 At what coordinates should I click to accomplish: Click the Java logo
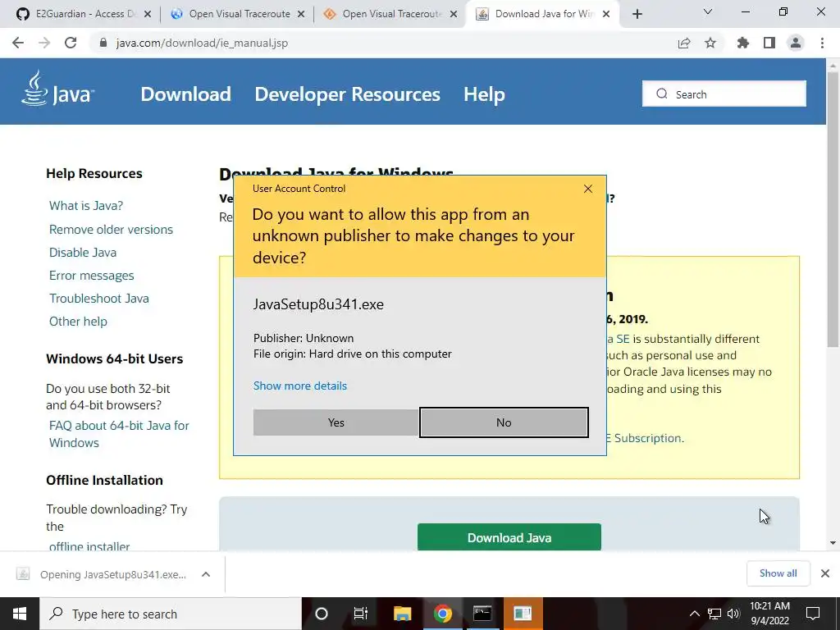point(58,89)
